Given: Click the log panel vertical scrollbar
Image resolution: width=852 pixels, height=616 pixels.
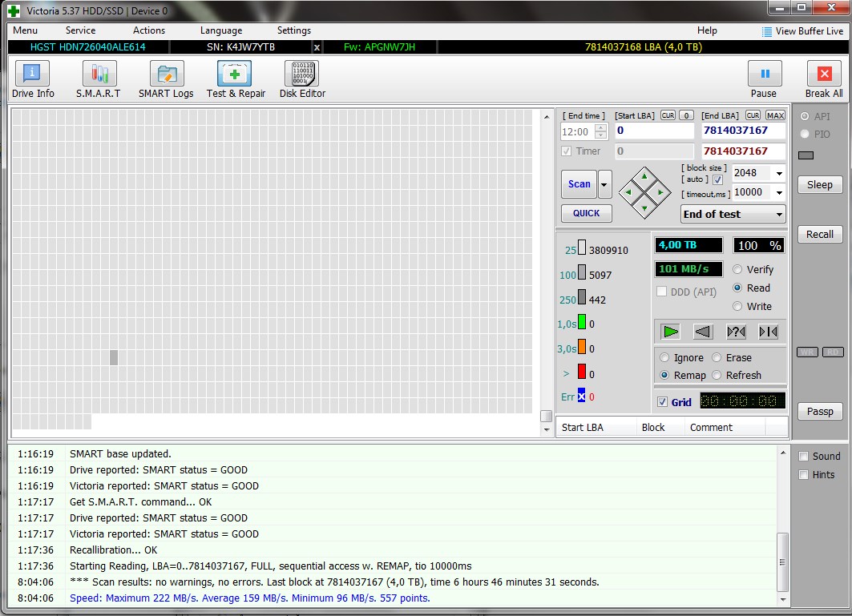Looking at the screenshot, I should pos(782,525).
